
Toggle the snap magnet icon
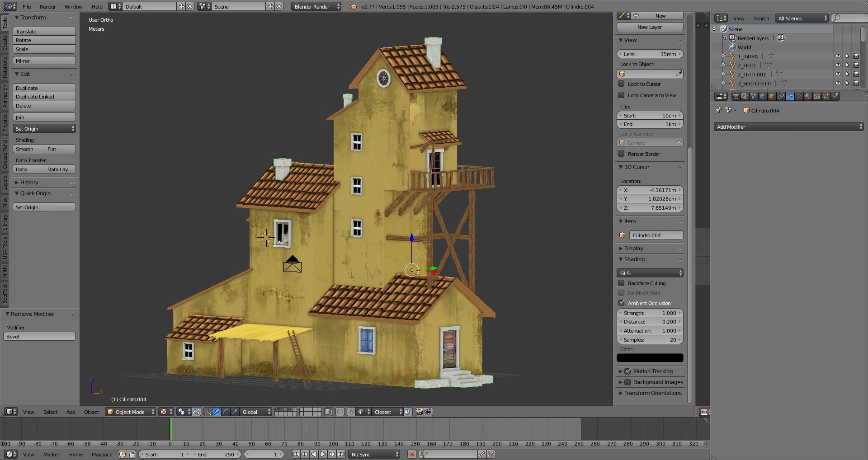coord(351,412)
